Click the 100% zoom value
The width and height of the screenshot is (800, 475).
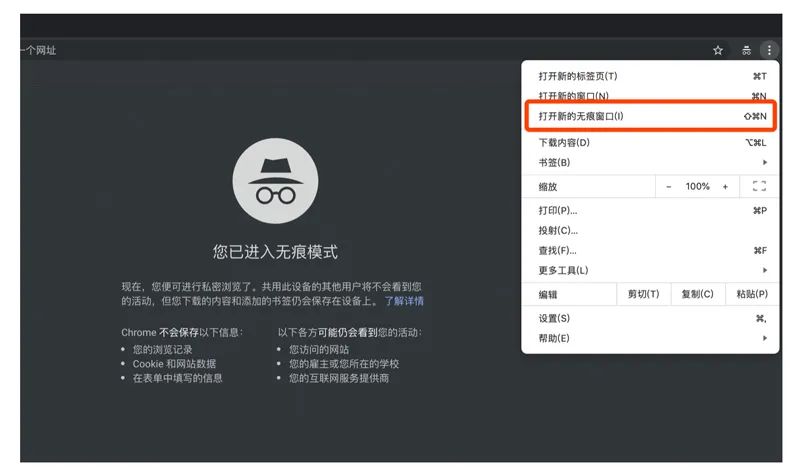[x=697, y=186]
